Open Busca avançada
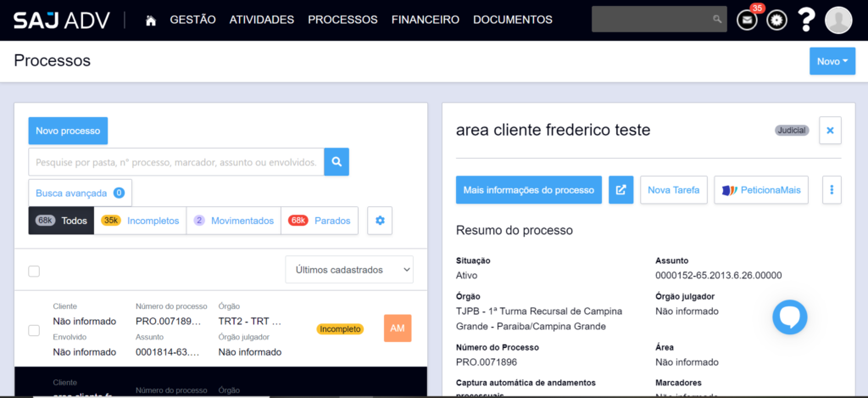Image resolution: width=868 pixels, height=398 pixels. click(x=81, y=193)
